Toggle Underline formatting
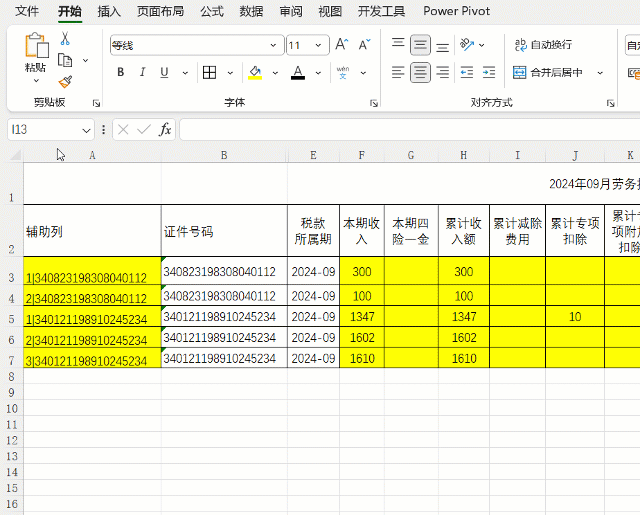640x515 pixels. coord(164,73)
